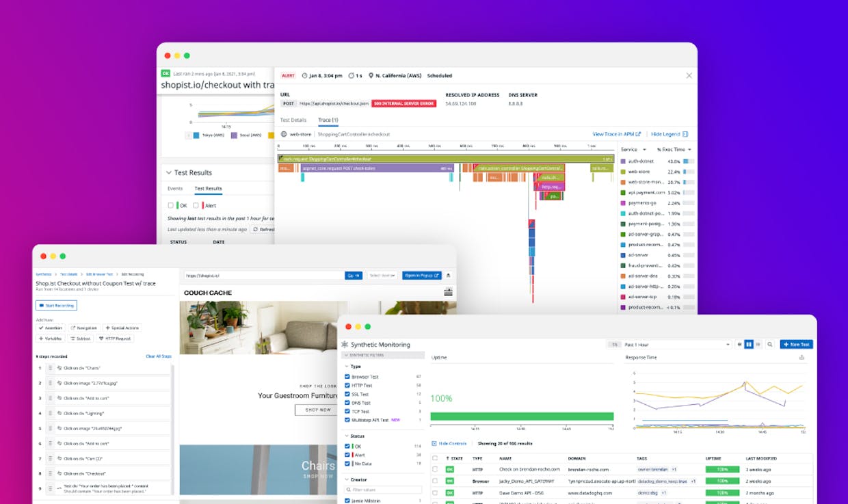Image resolution: width=848 pixels, height=504 pixels.
Task: Click the Synthetic Monitoring logo icon
Action: tap(345, 345)
